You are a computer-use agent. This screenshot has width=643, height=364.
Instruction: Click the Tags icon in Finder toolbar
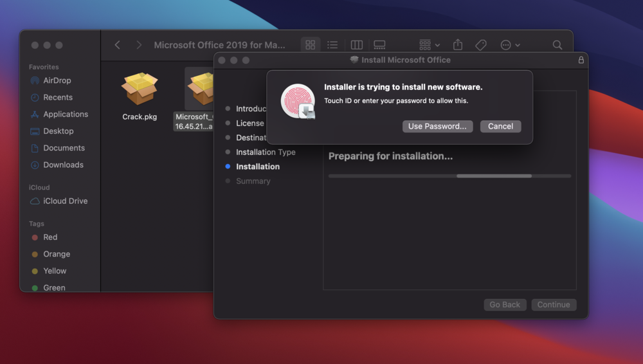[480, 45]
